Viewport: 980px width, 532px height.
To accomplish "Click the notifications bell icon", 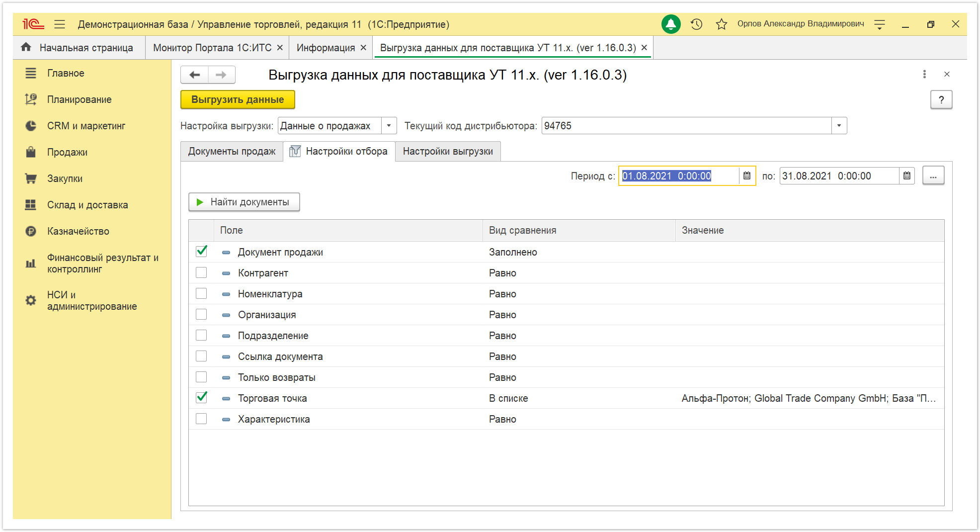I will point(671,24).
